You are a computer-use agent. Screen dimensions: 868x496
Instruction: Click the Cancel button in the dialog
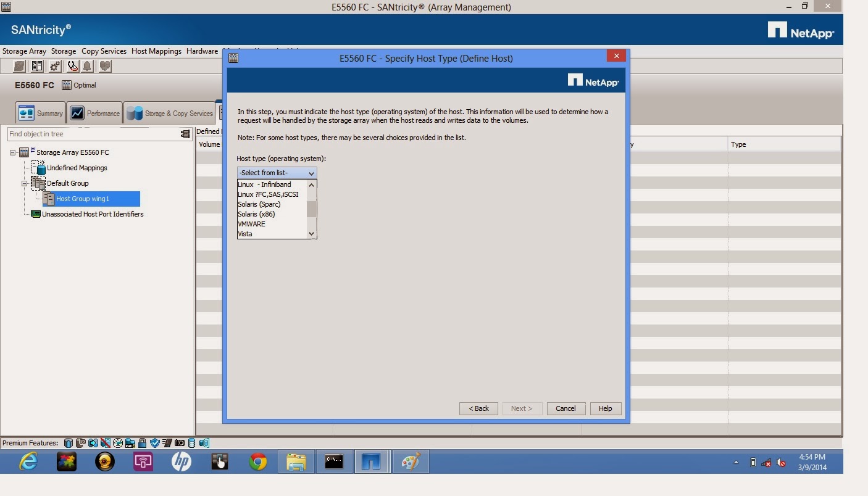click(565, 408)
